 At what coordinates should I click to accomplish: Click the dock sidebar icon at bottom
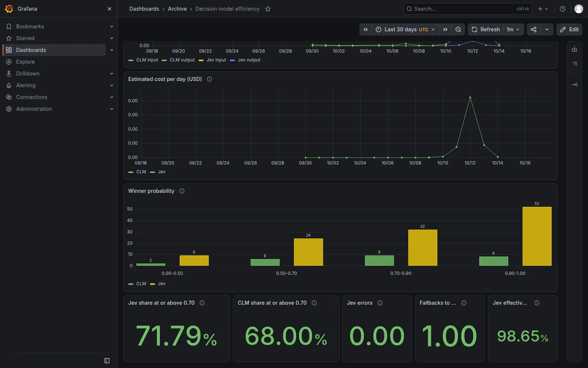point(107,361)
